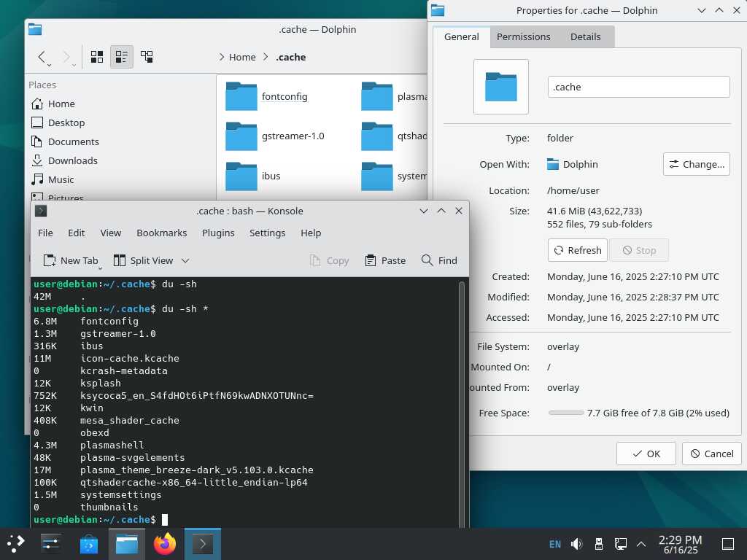747x560 pixels.
Task: Click Konsole taskbar icon
Action: coord(203,543)
